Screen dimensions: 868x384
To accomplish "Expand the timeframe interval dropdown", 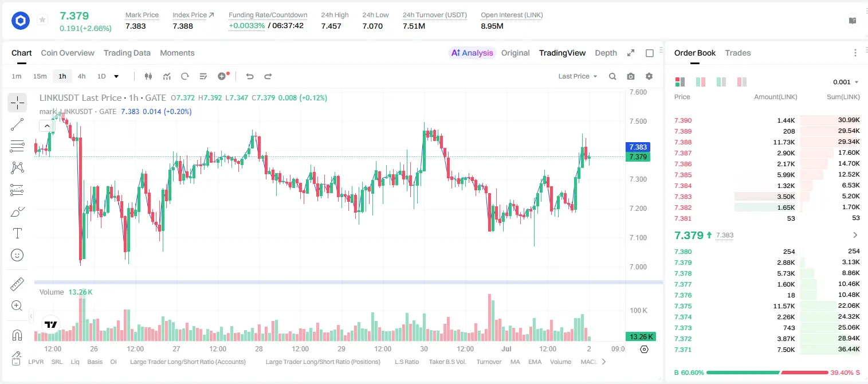I will click(116, 76).
